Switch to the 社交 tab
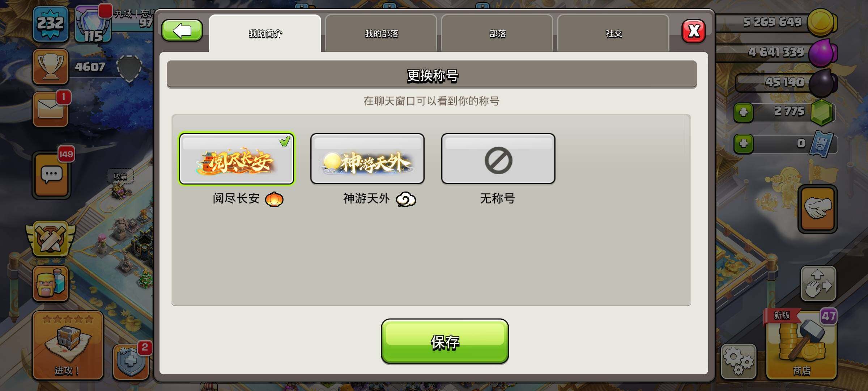Screen dimensions: 868x391 (x=613, y=33)
